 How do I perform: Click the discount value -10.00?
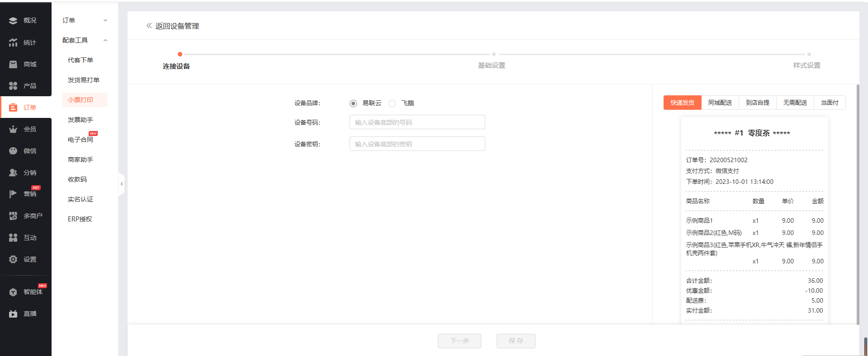click(x=814, y=290)
